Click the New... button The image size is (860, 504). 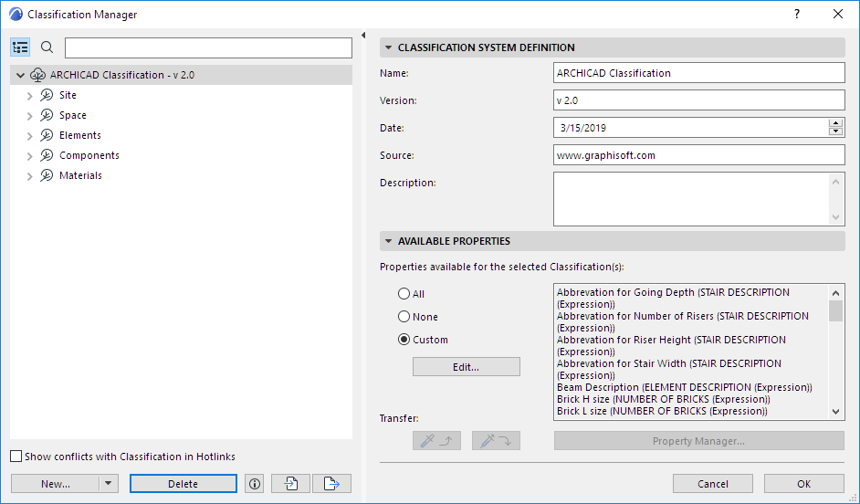[56, 484]
